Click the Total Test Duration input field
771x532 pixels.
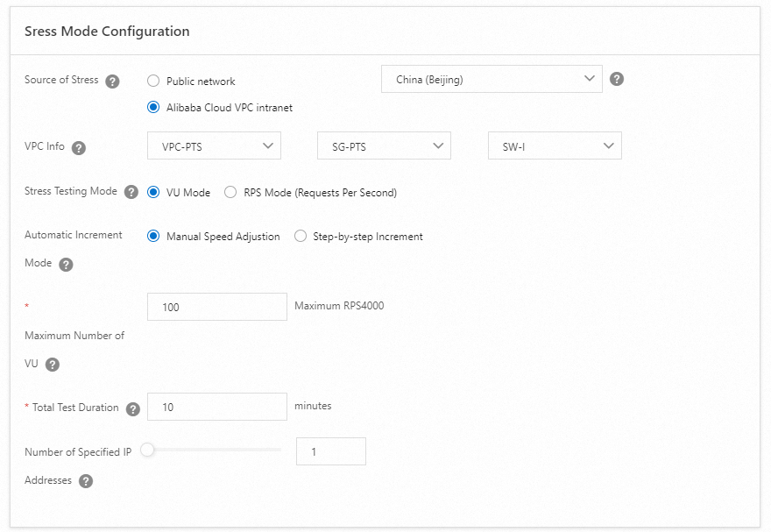pos(216,407)
